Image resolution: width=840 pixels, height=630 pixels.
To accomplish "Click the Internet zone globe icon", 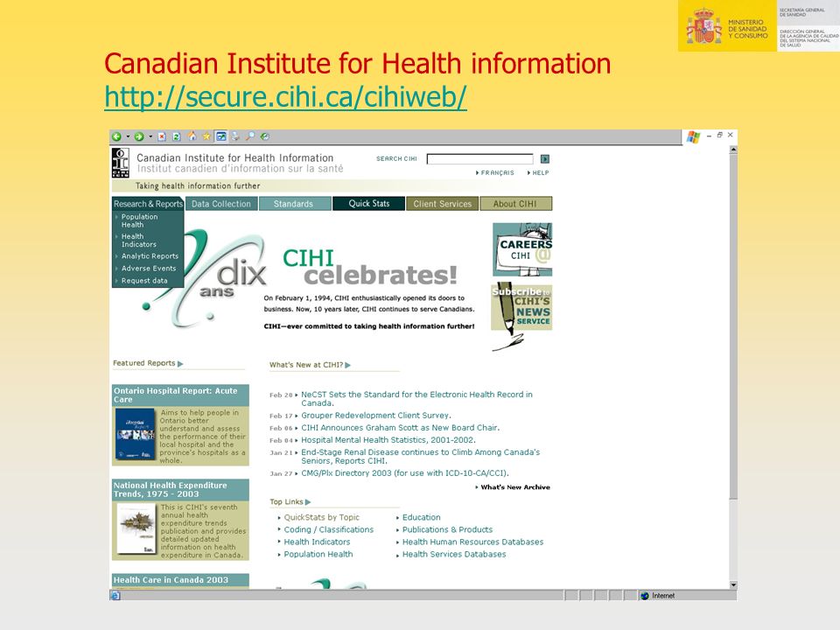I will [x=645, y=596].
